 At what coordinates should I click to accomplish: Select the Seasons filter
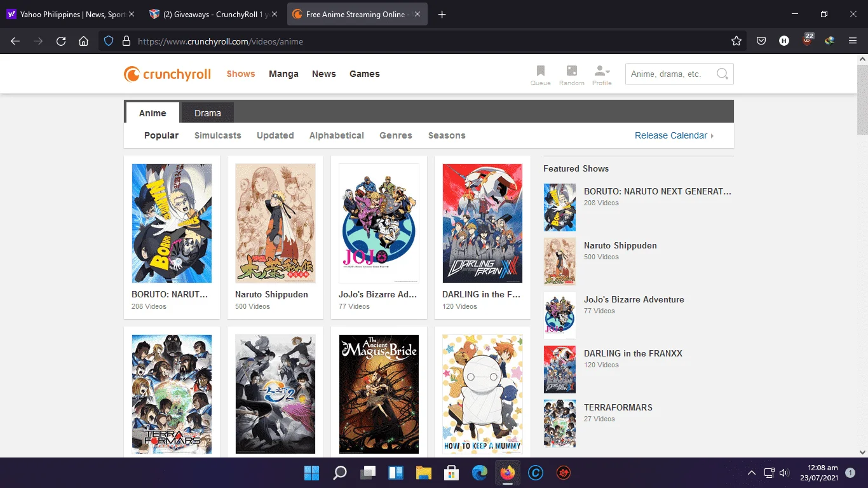[447, 135]
